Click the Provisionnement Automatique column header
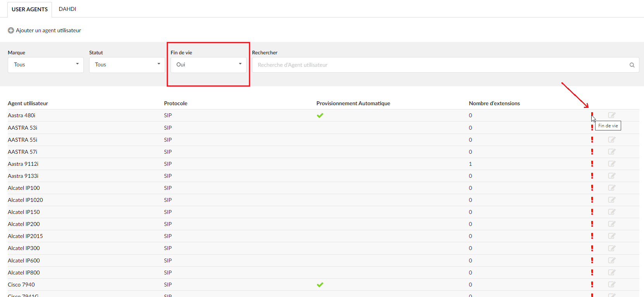 pos(353,103)
